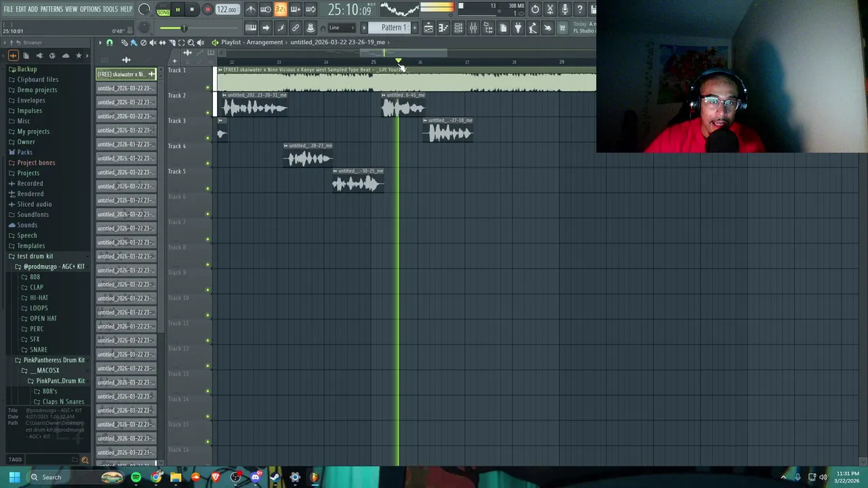868x488 pixels.
Task: Open the EDIT menu
Action: pos(21,9)
